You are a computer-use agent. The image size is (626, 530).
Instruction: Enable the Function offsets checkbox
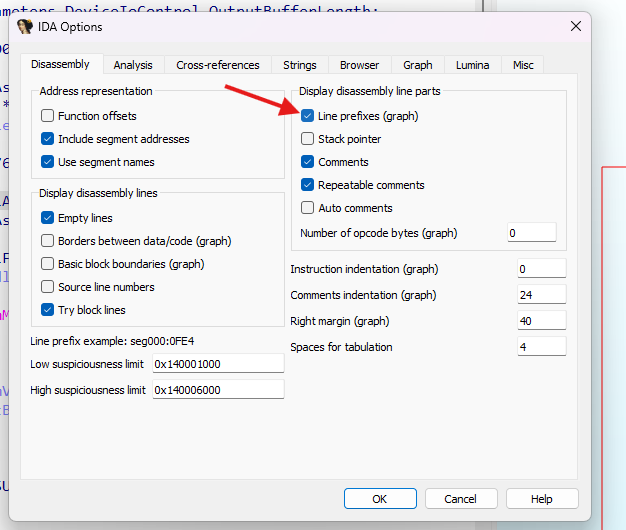tap(48, 116)
